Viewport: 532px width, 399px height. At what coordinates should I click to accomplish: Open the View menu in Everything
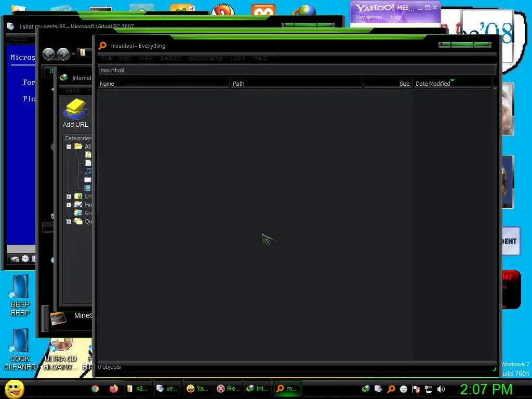(145, 58)
